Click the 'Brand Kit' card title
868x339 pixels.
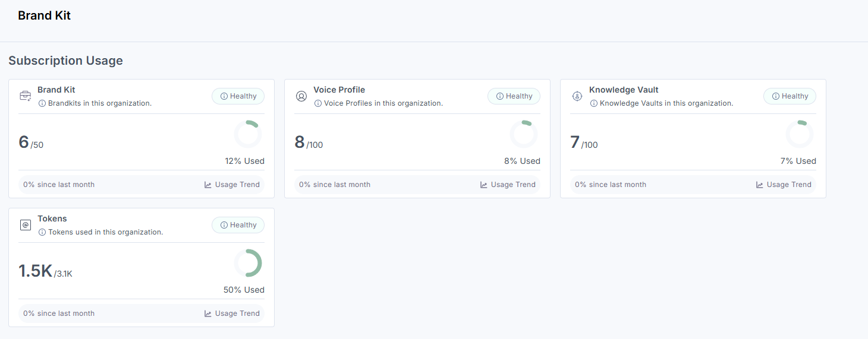pos(56,90)
